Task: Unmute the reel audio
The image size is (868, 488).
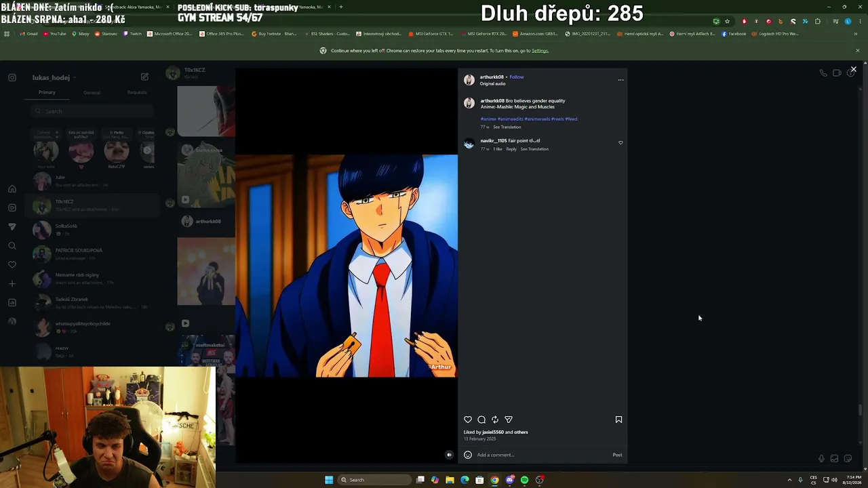Action: click(x=449, y=455)
